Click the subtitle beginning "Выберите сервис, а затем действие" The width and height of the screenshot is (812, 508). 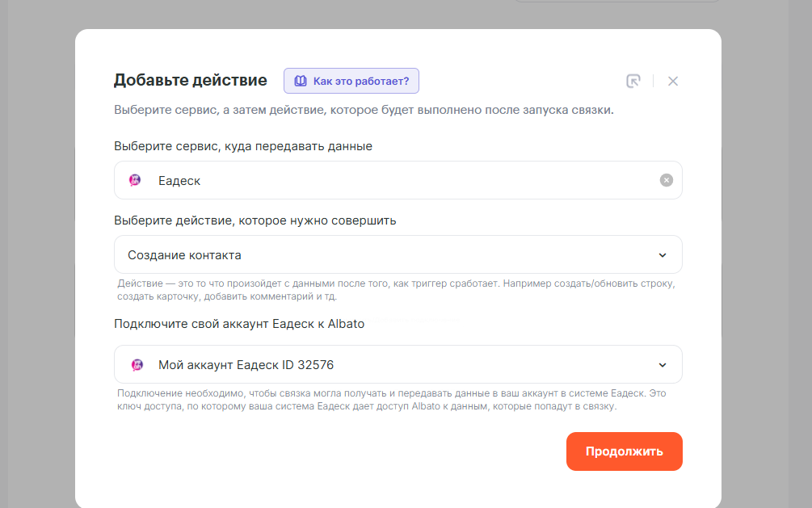[364, 110]
